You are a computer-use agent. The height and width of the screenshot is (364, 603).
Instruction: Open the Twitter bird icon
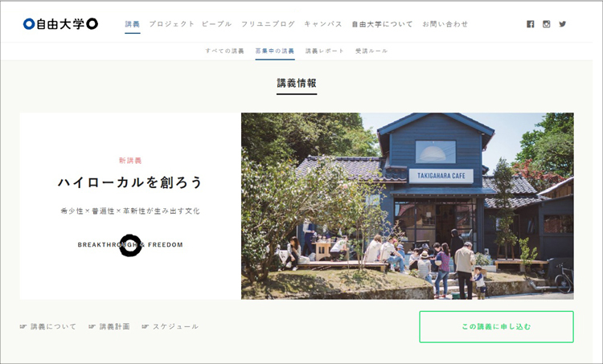[x=563, y=24]
